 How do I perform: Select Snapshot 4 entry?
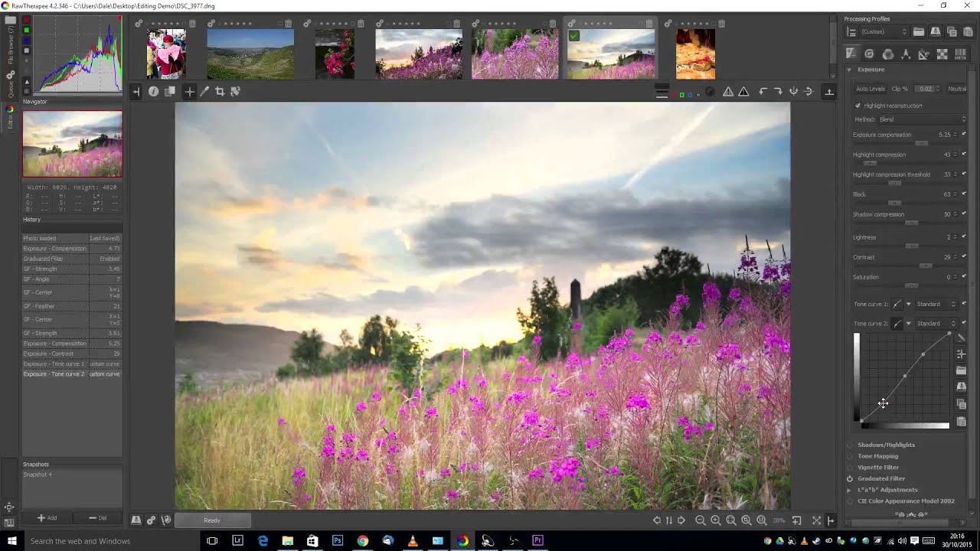[x=71, y=474]
